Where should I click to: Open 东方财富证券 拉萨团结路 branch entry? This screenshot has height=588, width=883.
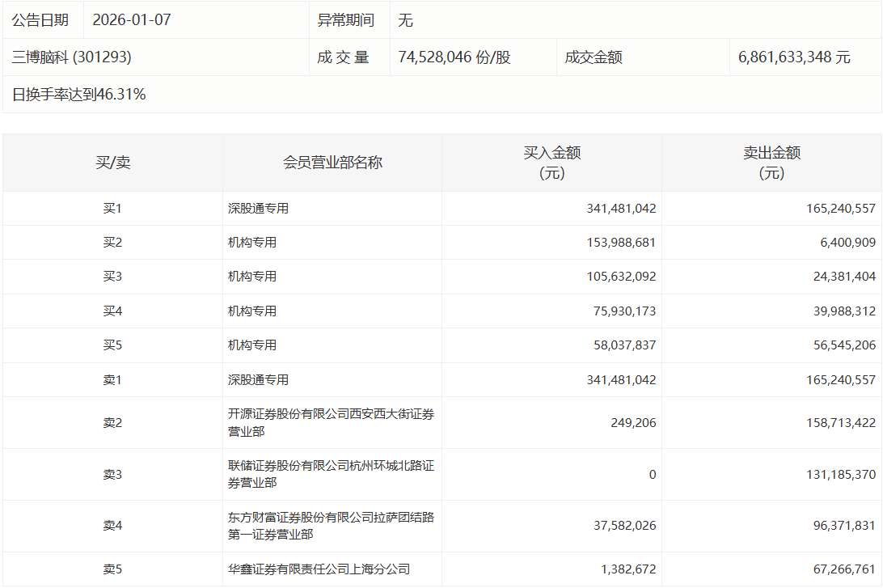tap(331, 526)
